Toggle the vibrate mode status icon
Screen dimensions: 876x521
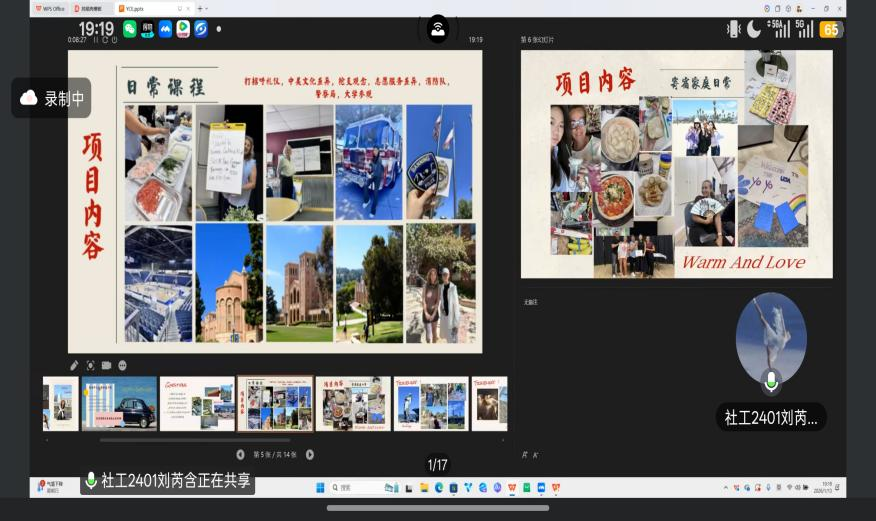coord(733,29)
